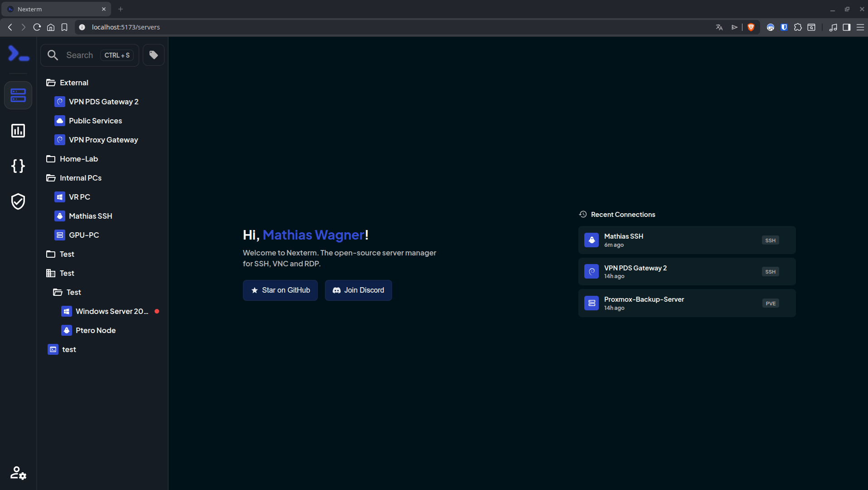
Task: Click the browser forward arrow
Action: pyautogui.click(x=24, y=27)
